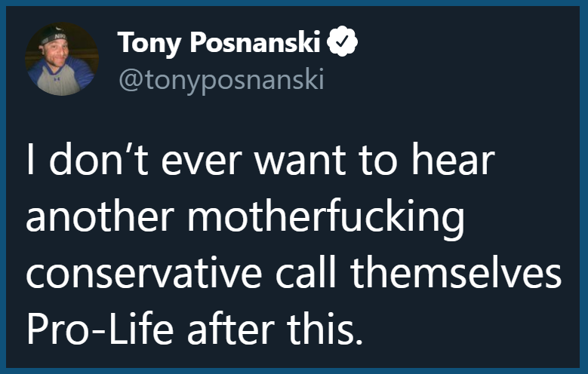Click the surname "Posnanski" in the display name
The image size is (588, 374).
click(x=255, y=41)
